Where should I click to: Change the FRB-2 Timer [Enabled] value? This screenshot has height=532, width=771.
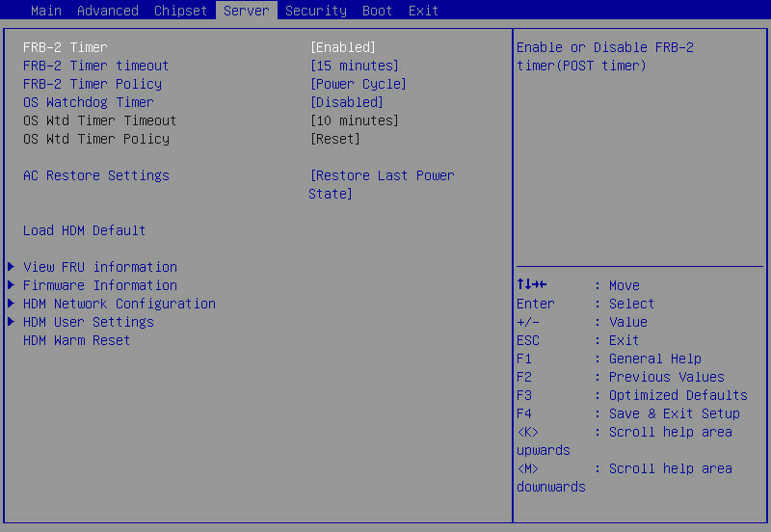343,47
